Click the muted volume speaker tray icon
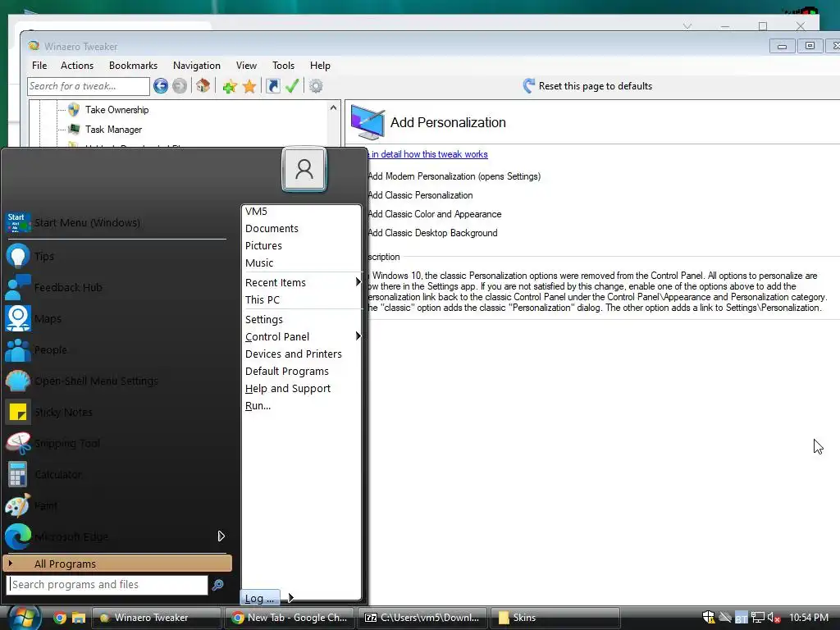Screen dimensions: 840x630 (774, 618)
